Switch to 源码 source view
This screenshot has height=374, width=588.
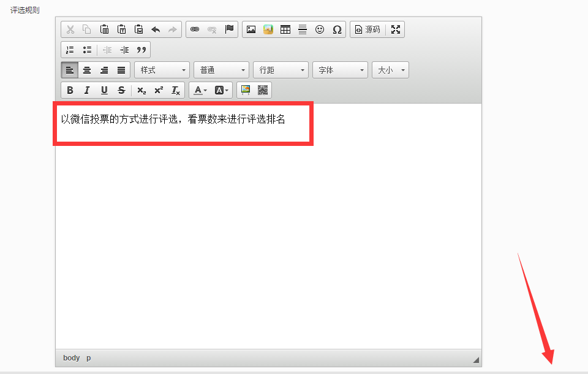[x=367, y=29]
